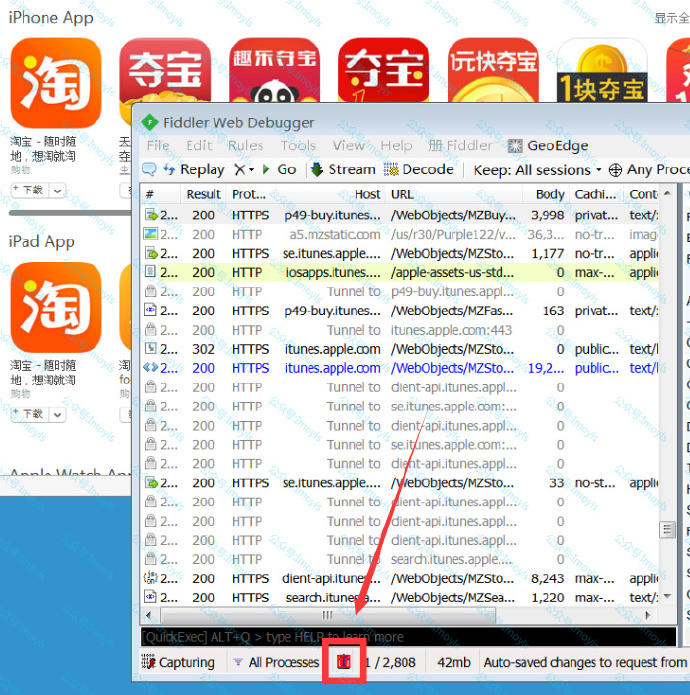This screenshot has width=690, height=695.
Task: Open the Help menu in Fiddler
Action: point(396,145)
